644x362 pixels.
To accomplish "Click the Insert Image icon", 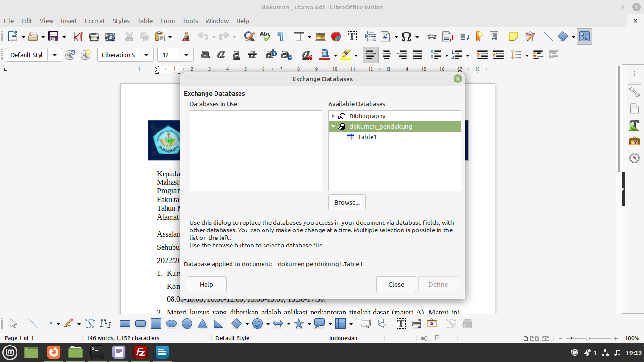I will 321,36.
